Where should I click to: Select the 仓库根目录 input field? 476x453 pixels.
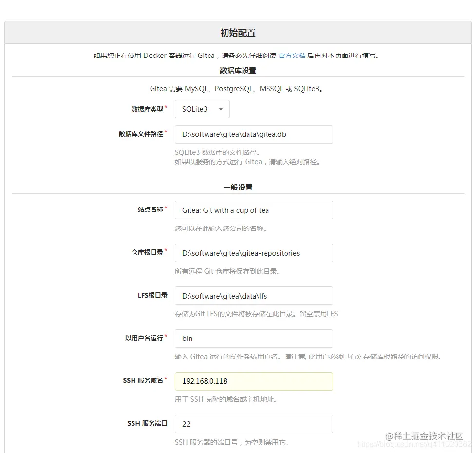tap(254, 253)
